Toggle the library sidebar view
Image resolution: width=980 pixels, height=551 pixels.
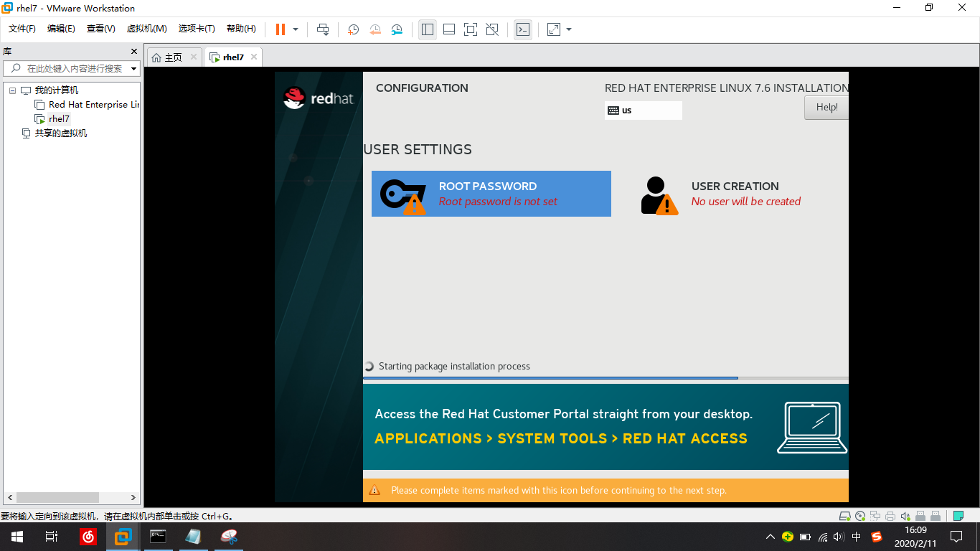[x=428, y=29]
